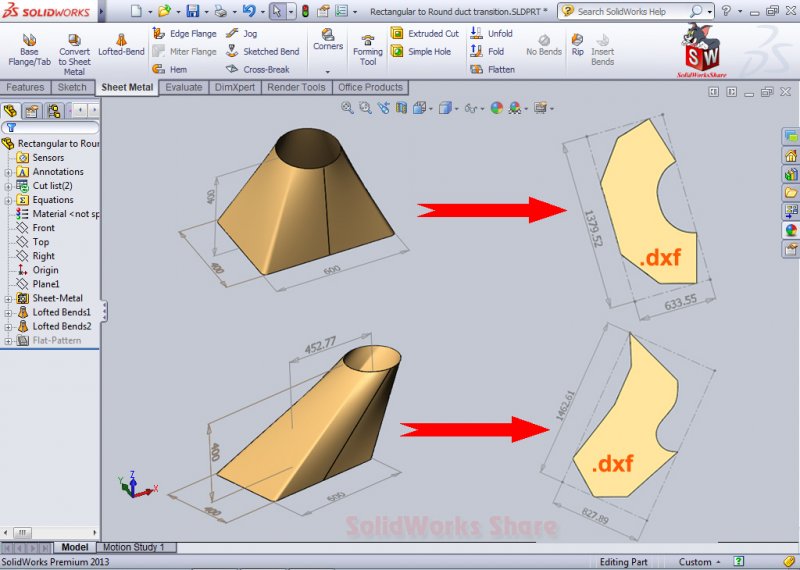Click the Edit Appearance sphere icon
The width and height of the screenshot is (800, 570).
(x=496, y=108)
